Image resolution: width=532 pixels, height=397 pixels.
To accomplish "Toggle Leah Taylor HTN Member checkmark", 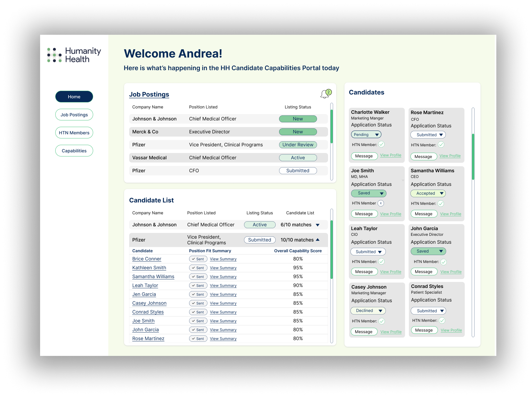I will [381, 261].
